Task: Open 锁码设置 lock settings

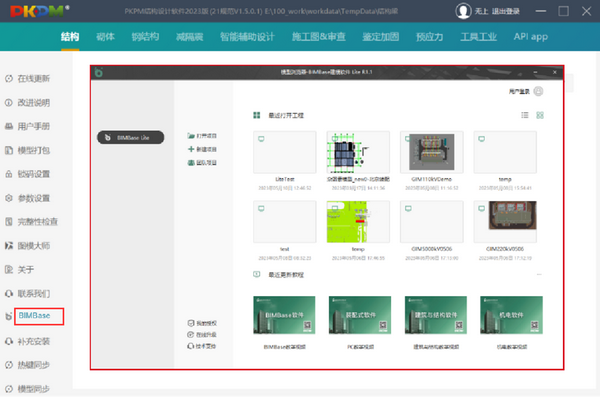Action: (x=28, y=174)
